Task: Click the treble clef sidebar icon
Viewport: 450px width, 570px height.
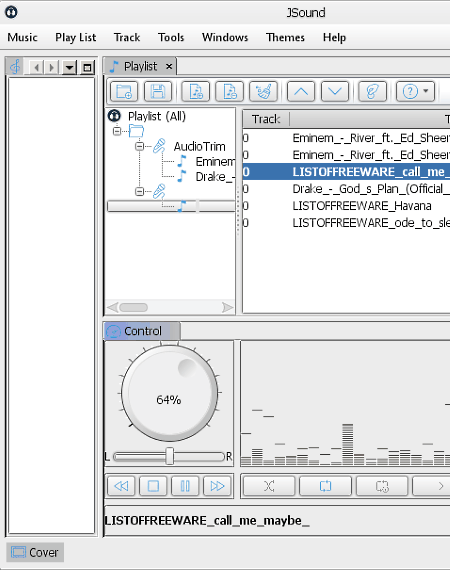Action: coord(15,67)
